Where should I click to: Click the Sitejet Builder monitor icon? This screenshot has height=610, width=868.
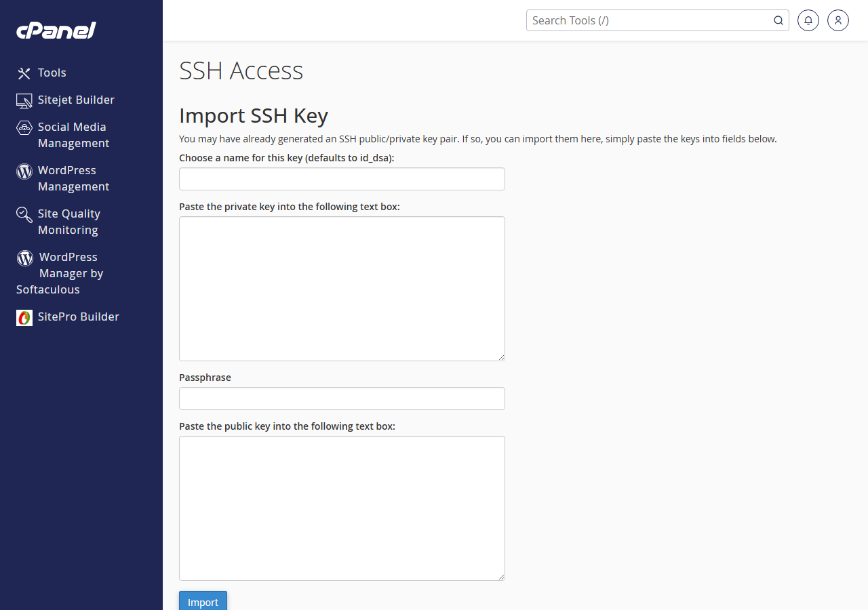point(24,100)
